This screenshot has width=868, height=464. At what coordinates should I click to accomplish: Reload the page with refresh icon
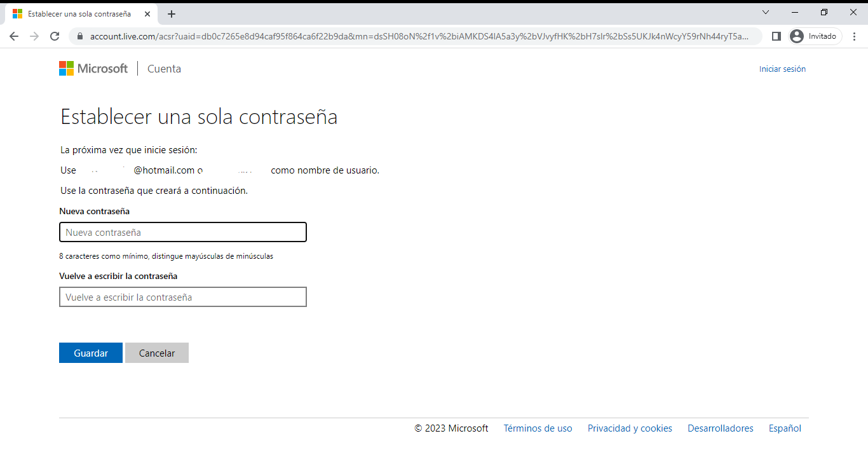pos(55,36)
